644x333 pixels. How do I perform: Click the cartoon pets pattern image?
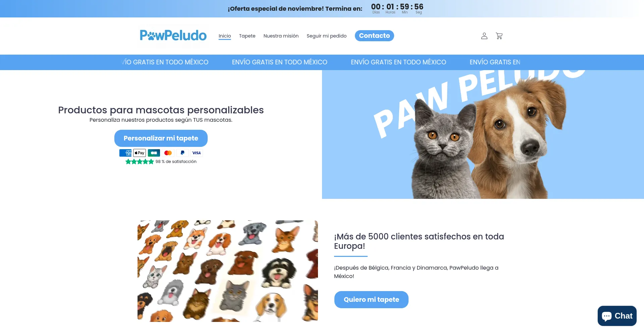[x=228, y=271]
